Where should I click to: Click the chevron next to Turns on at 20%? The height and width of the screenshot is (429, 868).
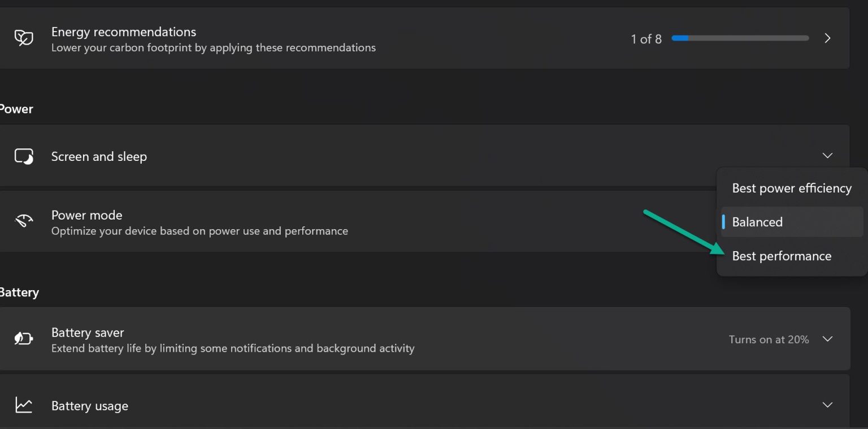click(827, 339)
